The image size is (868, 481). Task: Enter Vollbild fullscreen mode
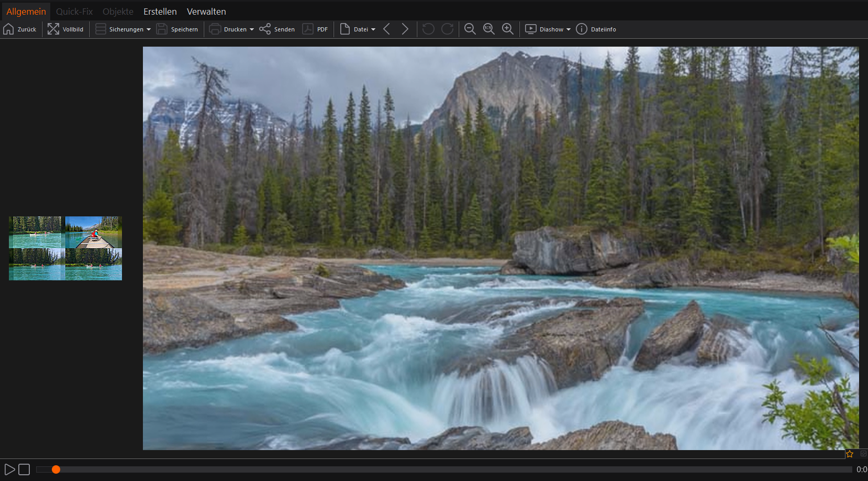click(53, 29)
